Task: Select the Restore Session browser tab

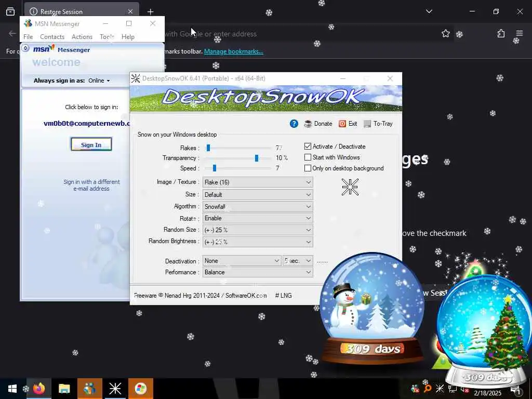Action: (82, 11)
